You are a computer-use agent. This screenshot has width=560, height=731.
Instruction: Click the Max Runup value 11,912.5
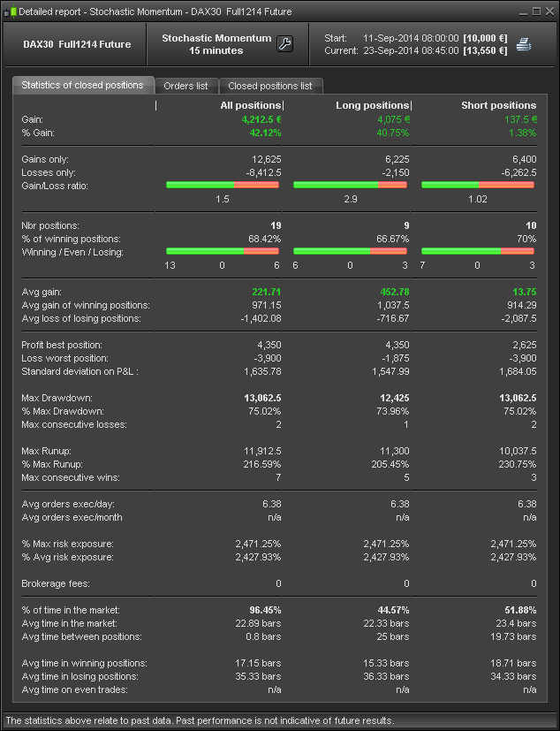(262, 452)
